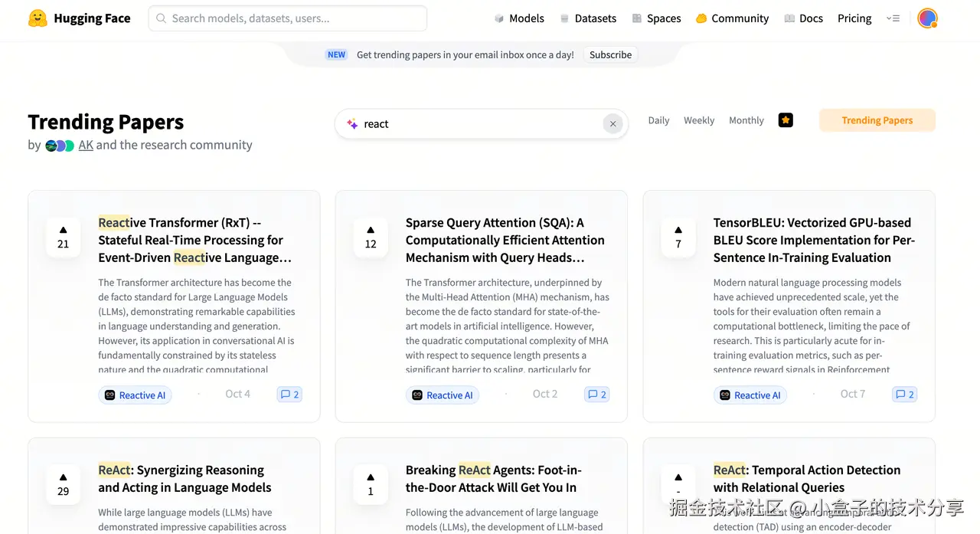Focus the 'Search models, datasets, users' field
Viewport: 980px width, 534px height.
coord(288,18)
